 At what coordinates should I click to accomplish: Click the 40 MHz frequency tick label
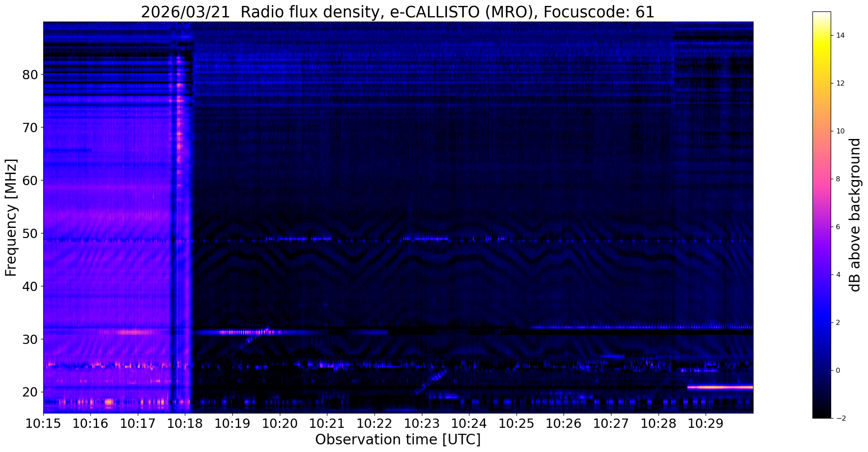tap(30, 286)
